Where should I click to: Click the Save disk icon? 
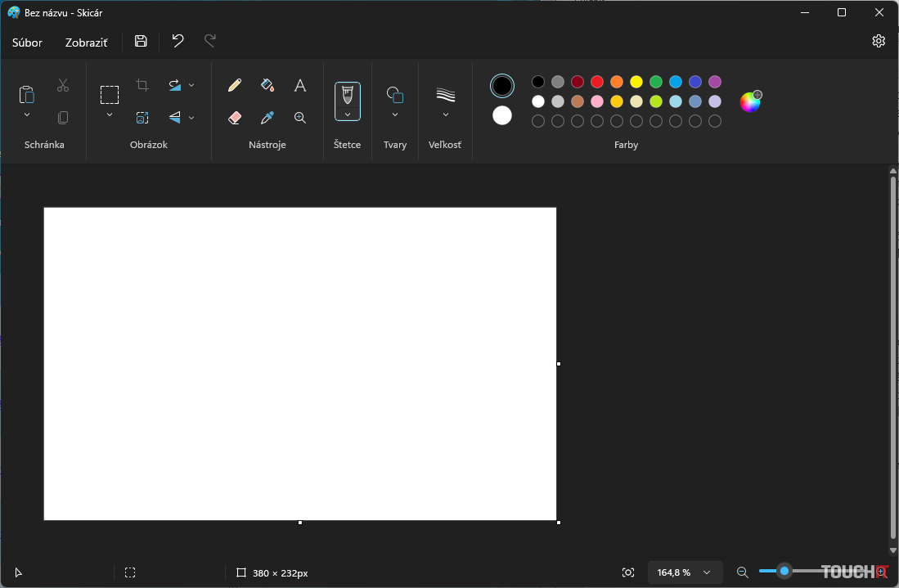tap(141, 42)
